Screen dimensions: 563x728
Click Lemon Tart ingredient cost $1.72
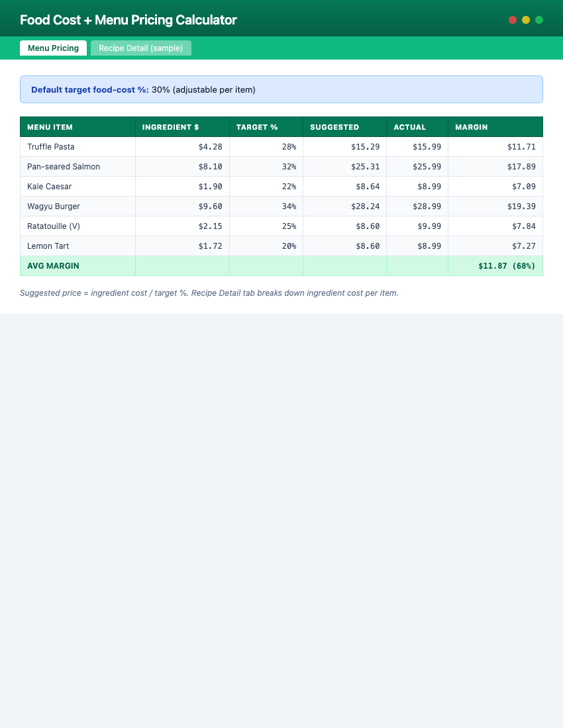pos(210,246)
